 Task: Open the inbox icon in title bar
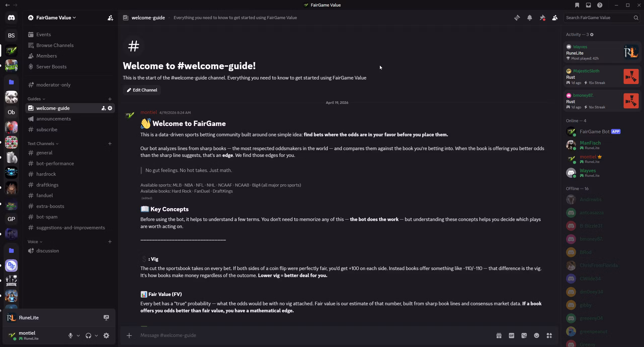[588, 5]
